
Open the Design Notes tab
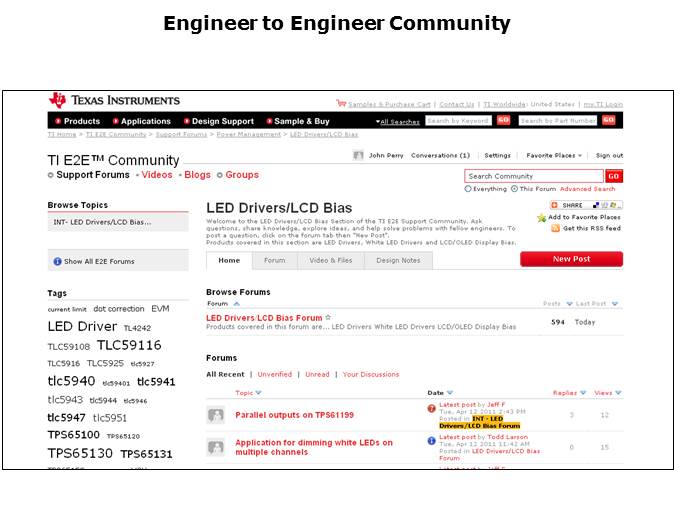398,260
